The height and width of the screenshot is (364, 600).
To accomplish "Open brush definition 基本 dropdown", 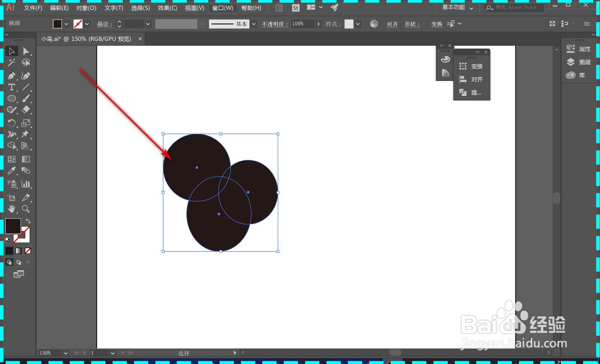I will tap(254, 24).
